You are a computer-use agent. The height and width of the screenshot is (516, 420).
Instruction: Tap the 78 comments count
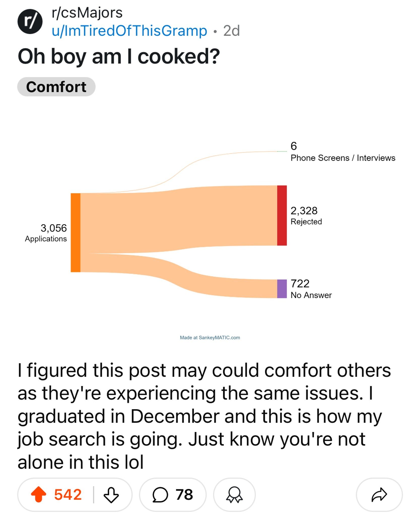(x=184, y=495)
